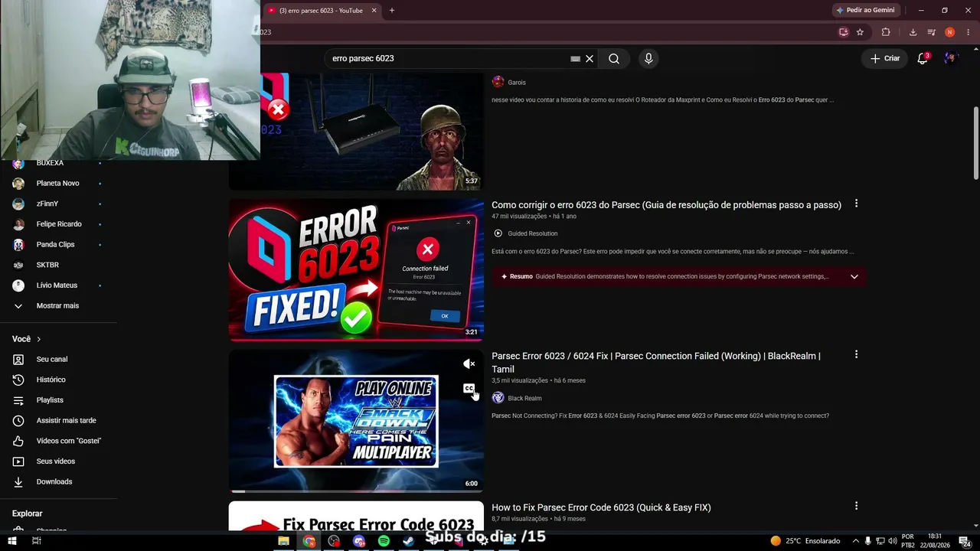The width and height of the screenshot is (980, 551).
Task: Start voice search with the microphone
Action: pos(648,59)
